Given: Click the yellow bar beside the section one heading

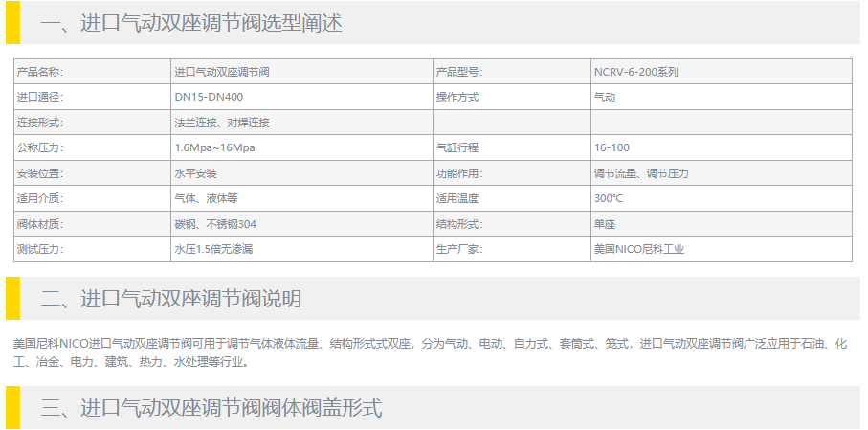Looking at the screenshot, I should click(12, 24).
